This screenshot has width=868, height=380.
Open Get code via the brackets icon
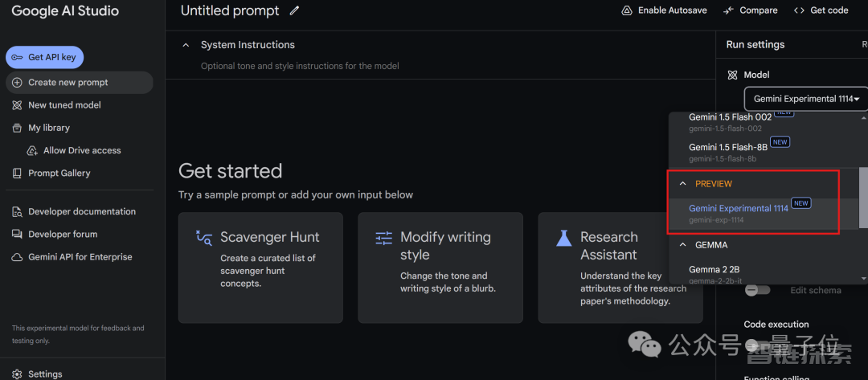799,10
